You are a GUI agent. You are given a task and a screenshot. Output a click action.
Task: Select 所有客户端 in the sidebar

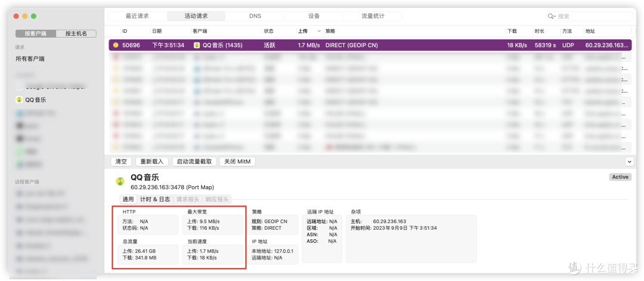(30, 58)
